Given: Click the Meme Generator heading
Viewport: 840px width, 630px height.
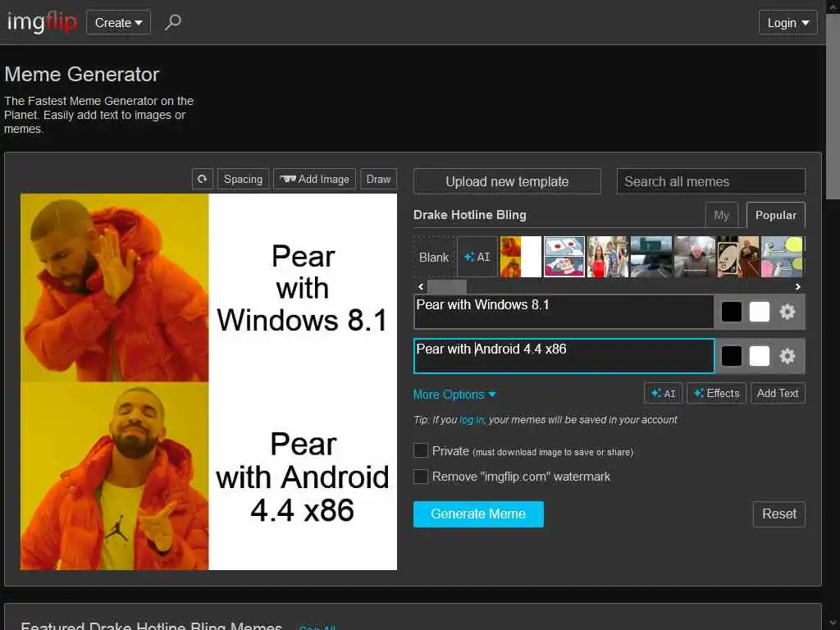Looking at the screenshot, I should [x=82, y=75].
